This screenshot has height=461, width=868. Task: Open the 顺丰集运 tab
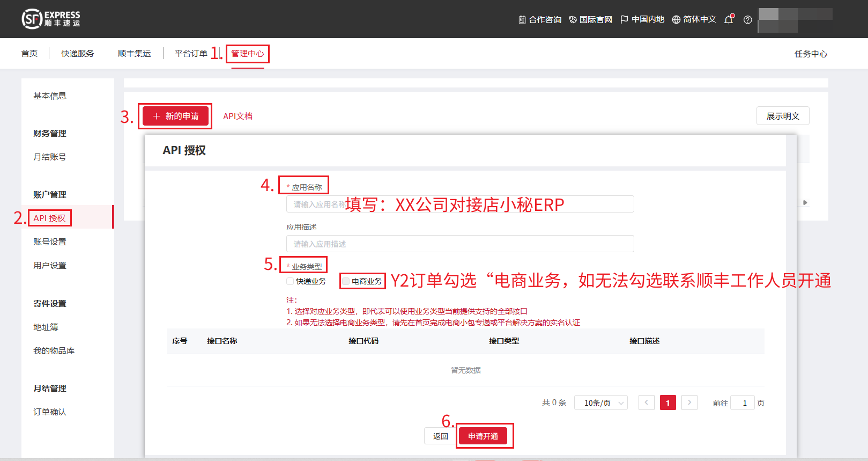point(134,54)
